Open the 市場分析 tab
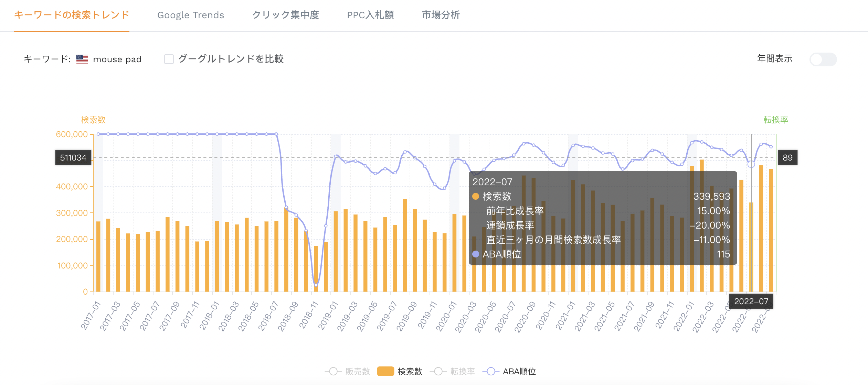The image size is (868, 385). tap(441, 15)
